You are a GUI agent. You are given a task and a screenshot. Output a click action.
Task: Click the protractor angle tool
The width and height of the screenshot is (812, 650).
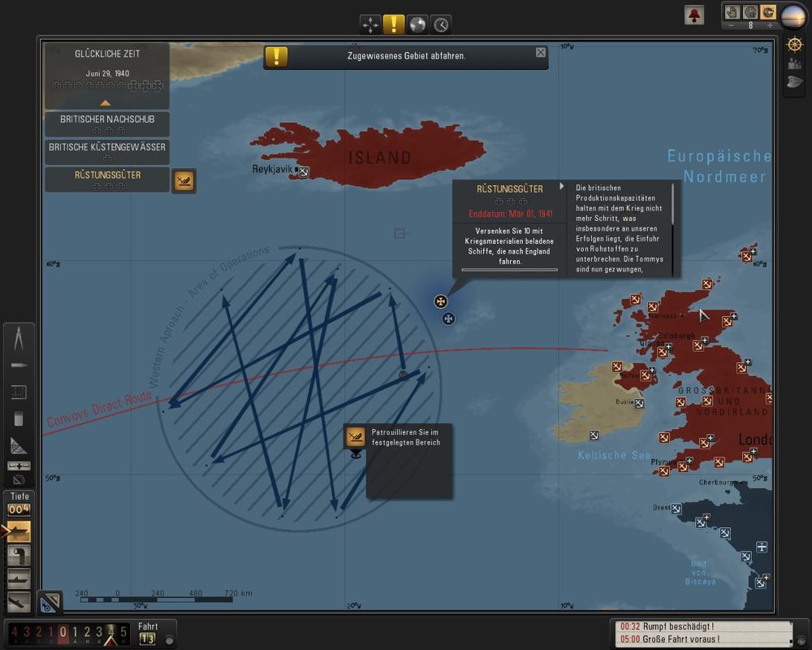point(18,445)
